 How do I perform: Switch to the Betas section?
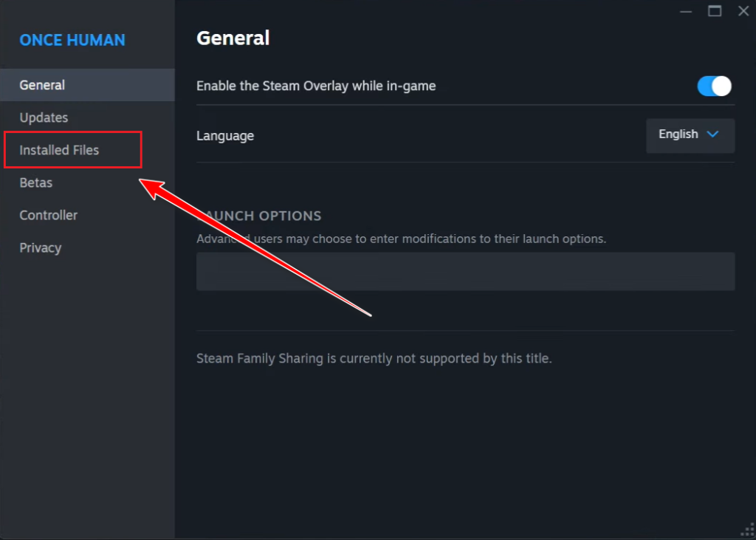pos(35,182)
